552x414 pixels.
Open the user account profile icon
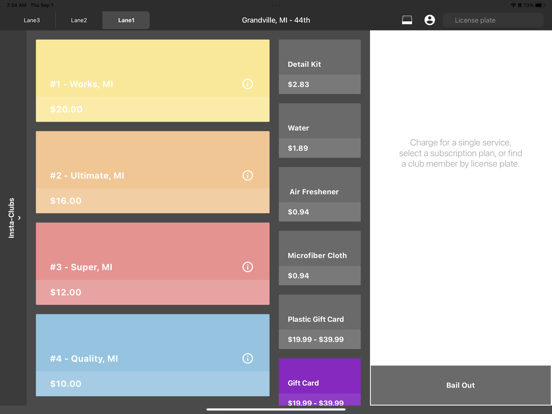pos(429,20)
